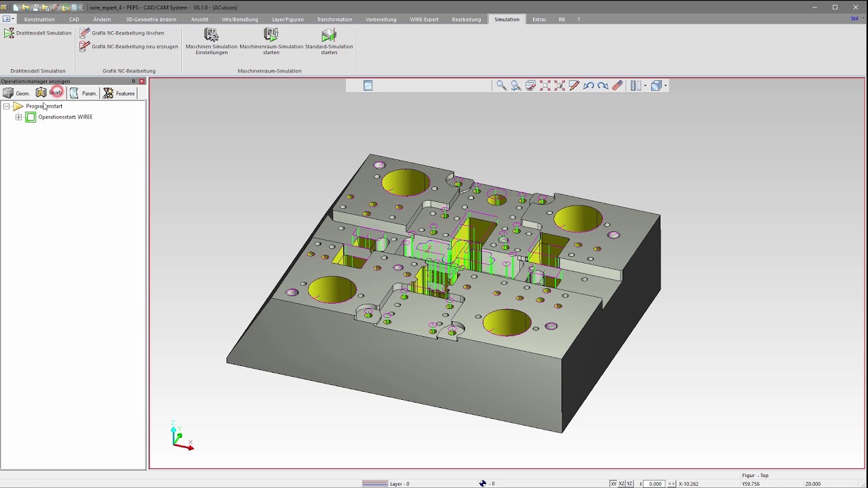Toggle the XY plane button
This screenshot has height=488, width=868.
pyautogui.click(x=614, y=483)
